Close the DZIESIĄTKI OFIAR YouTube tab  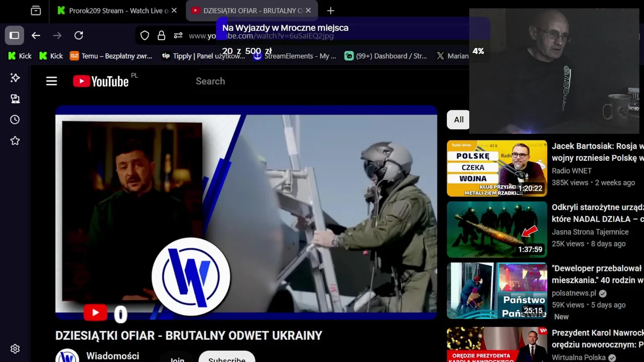[308, 11]
